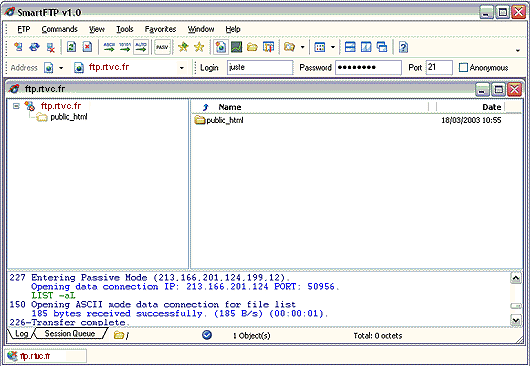
Task: Open the ftp.rtvc.fr address history dropdown
Action: 182,68
